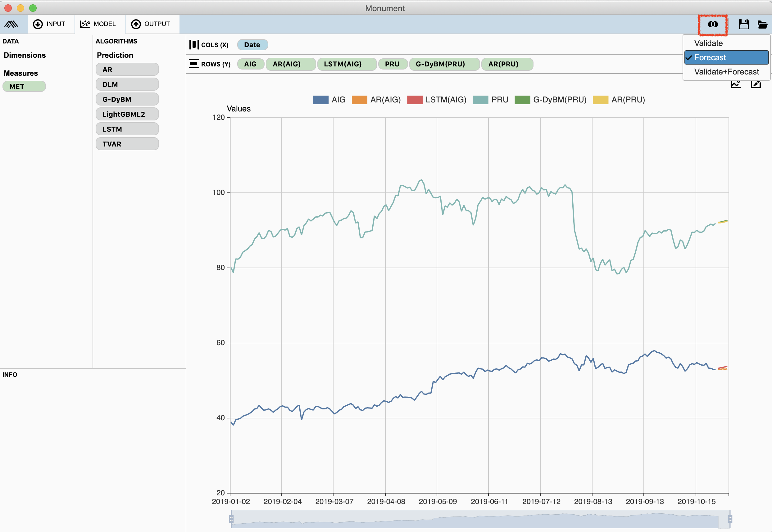This screenshot has height=532, width=772.
Task: Switch to the MODEL tab
Action: click(100, 24)
